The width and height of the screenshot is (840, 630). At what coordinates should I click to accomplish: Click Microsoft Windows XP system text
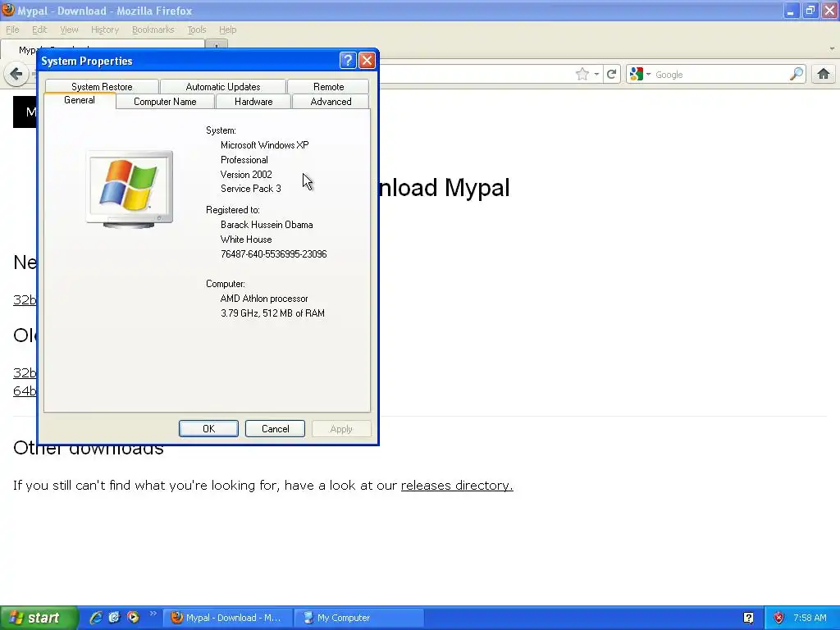(265, 145)
